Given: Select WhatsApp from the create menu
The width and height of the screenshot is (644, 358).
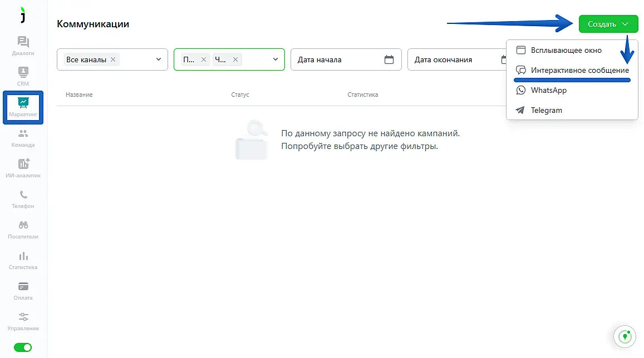Looking at the screenshot, I should pos(548,90).
